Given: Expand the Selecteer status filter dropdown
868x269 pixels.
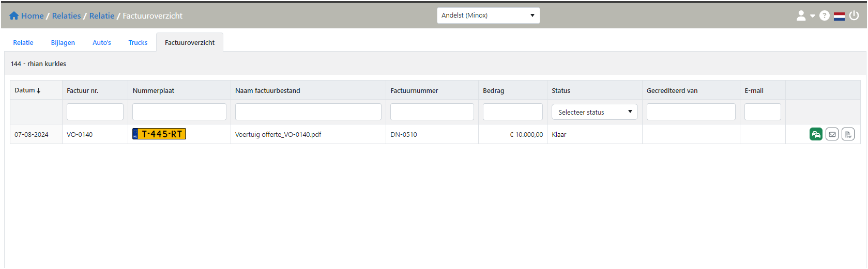Looking at the screenshot, I should point(595,112).
